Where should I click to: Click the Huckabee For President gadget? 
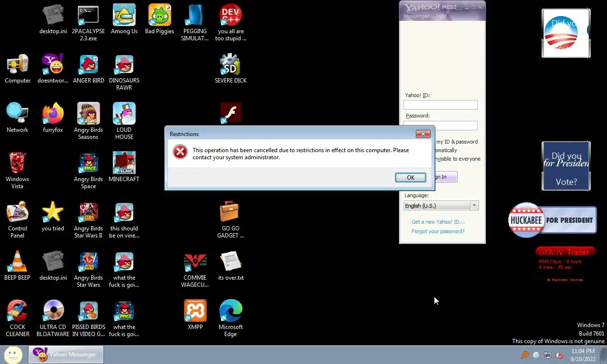pos(552,220)
